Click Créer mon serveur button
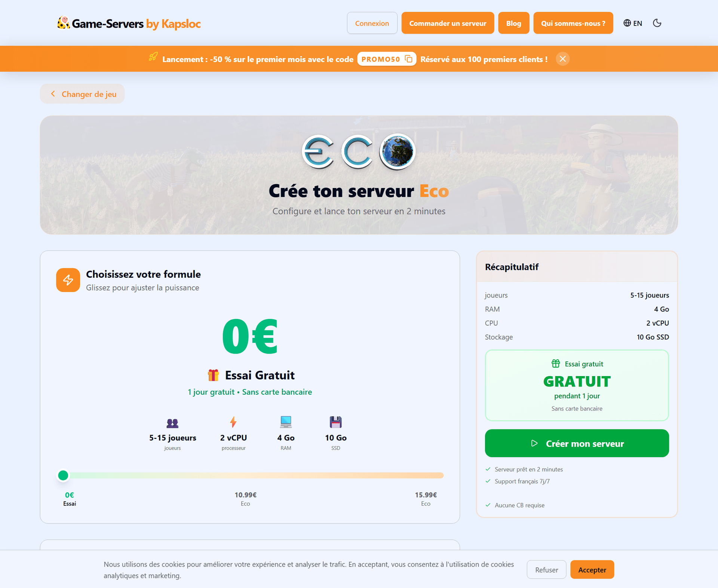This screenshot has width=718, height=588. pyautogui.click(x=577, y=443)
